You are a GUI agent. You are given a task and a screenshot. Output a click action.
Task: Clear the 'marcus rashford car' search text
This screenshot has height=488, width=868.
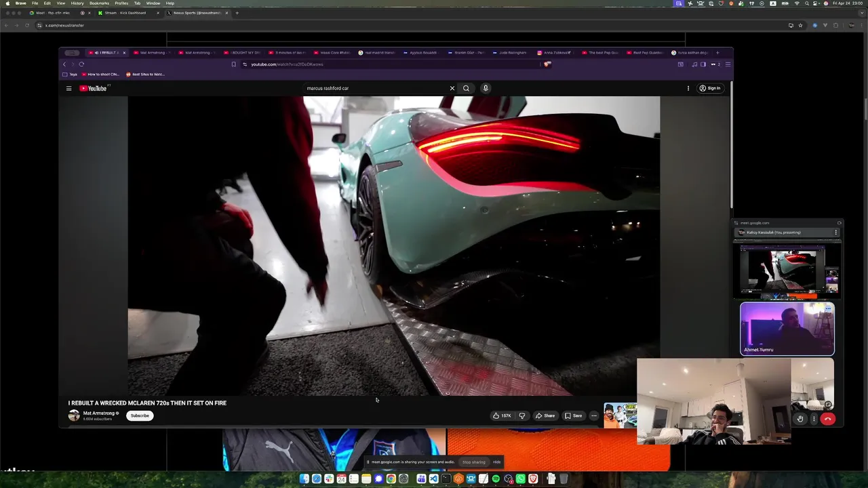(x=452, y=88)
